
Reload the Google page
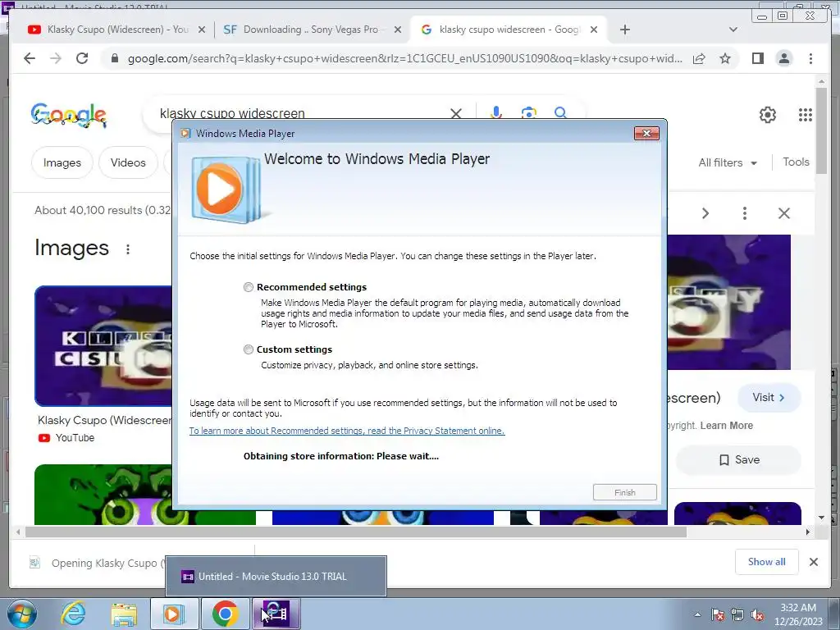click(x=82, y=58)
